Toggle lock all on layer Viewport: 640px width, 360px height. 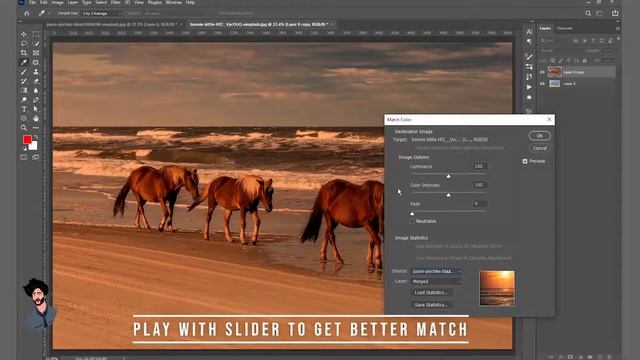coord(584,60)
